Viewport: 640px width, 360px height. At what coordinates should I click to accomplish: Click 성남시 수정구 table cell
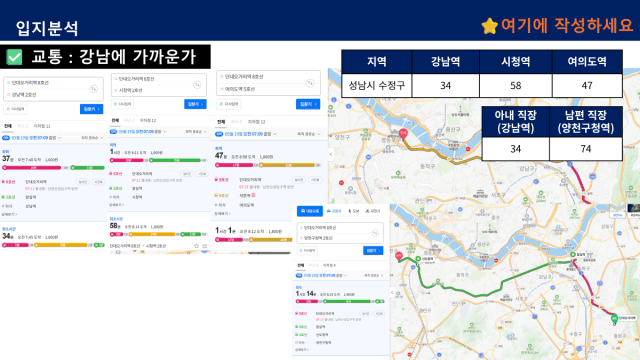pyautogui.click(x=377, y=85)
